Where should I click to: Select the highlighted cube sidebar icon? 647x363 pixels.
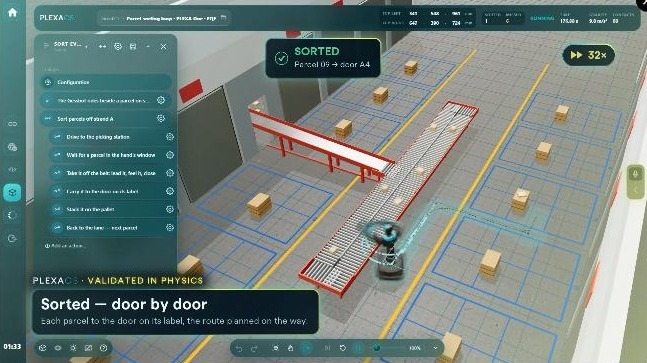pos(12,193)
